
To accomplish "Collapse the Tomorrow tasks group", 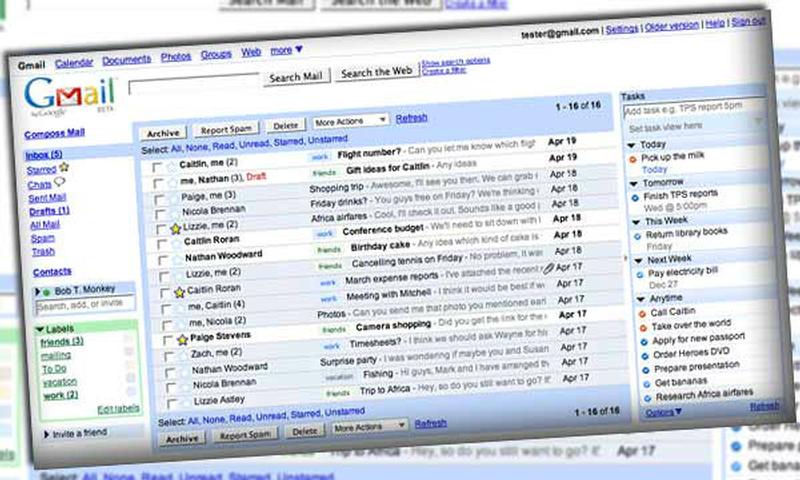I will coord(634,184).
